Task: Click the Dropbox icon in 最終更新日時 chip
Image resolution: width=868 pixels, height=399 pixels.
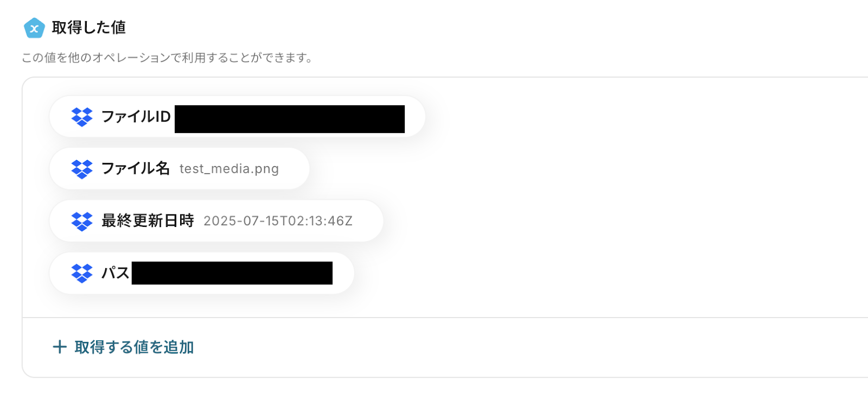Action: coord(82,221)
